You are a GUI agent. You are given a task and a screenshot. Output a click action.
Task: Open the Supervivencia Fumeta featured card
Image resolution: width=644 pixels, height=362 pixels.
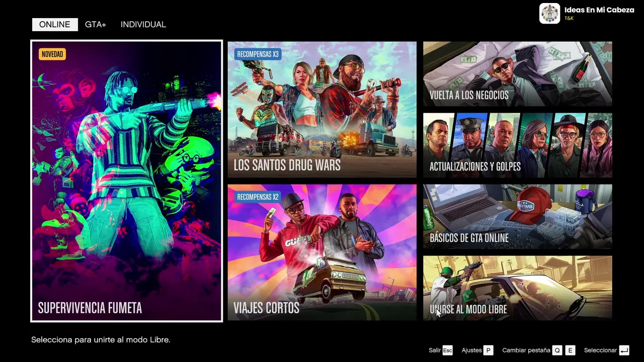click(127, 181)
